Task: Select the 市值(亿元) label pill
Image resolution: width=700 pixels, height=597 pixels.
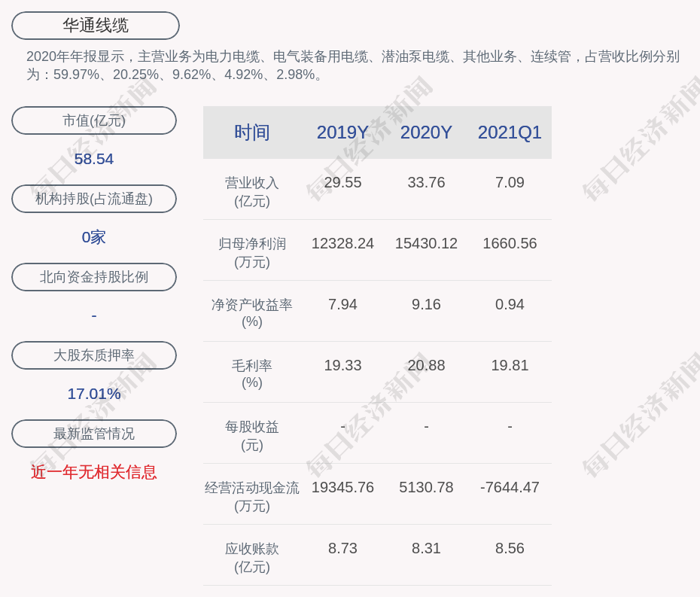Action: tap(94, 120)
